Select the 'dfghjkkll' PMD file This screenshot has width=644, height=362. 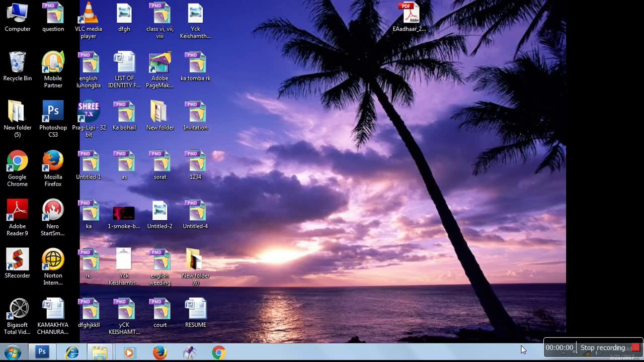89,313
